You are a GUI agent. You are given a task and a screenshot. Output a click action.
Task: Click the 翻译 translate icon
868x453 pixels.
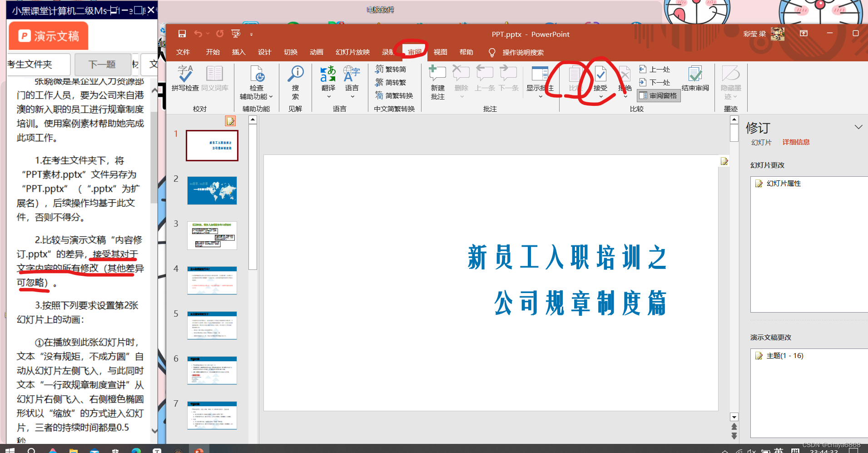click(328, 74)
